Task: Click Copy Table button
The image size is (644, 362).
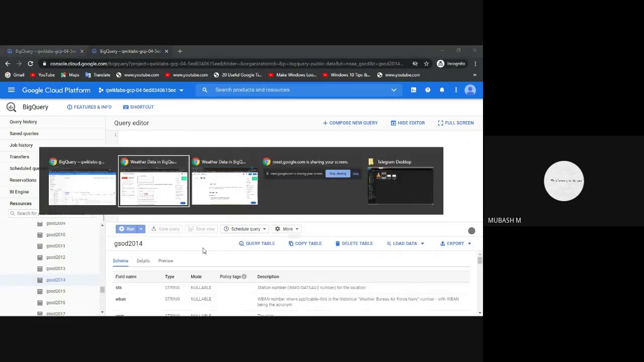Action: 305,243
